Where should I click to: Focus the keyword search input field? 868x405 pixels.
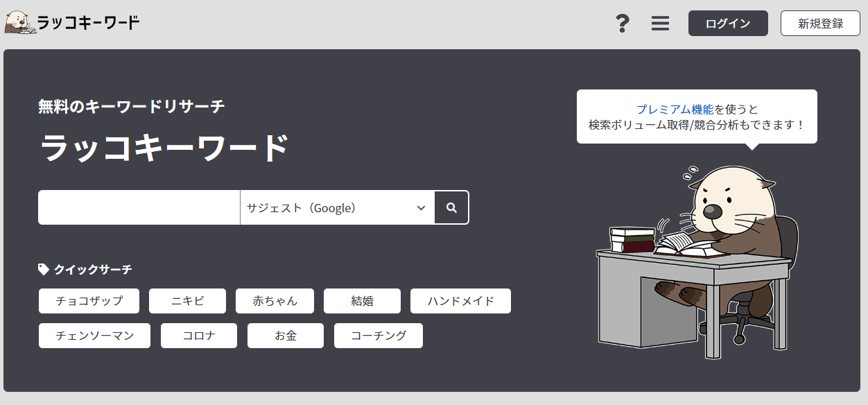tap(139, 207)
